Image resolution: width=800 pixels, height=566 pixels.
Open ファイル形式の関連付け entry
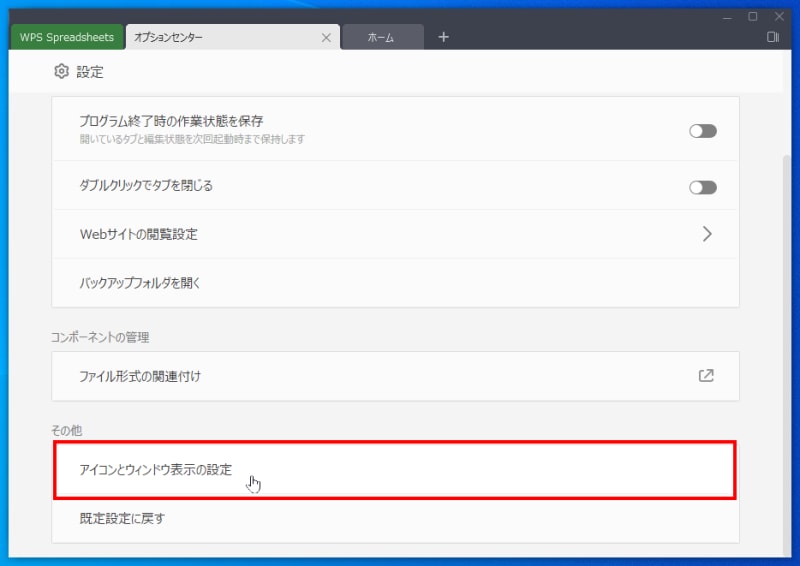(x=395, y=376)
